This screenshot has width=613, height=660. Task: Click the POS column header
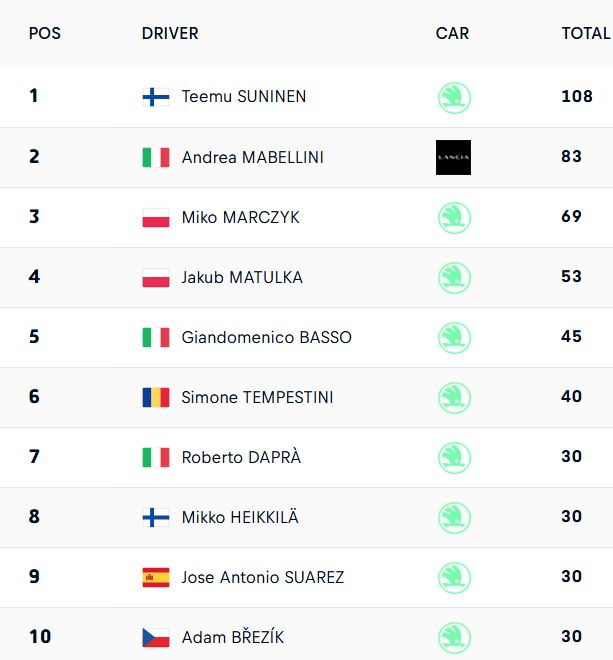[x=45, y=33]
